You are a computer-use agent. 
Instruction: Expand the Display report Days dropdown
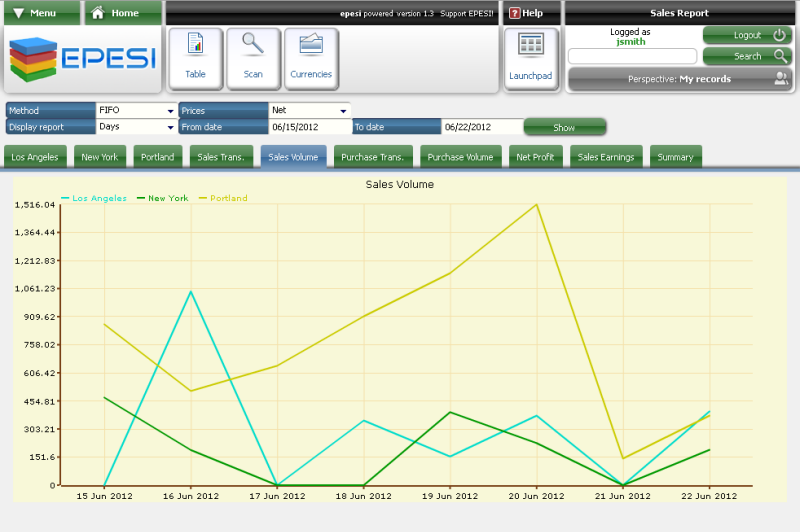coord(136,127)
